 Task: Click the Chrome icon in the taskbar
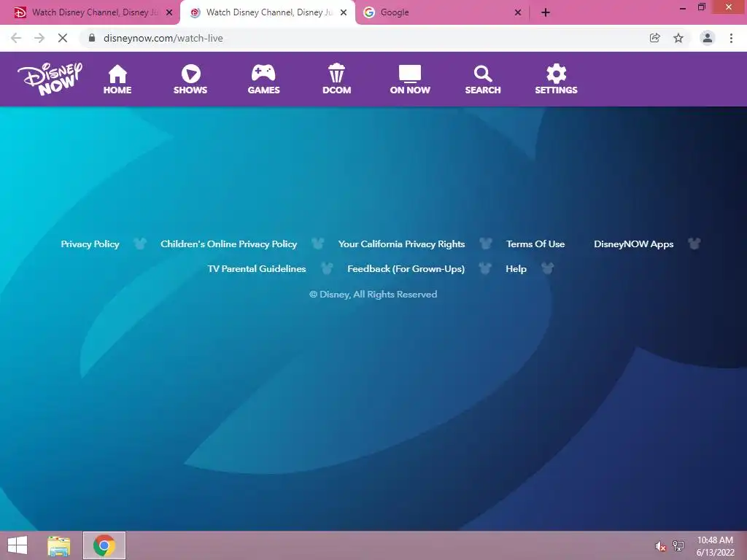104,545
